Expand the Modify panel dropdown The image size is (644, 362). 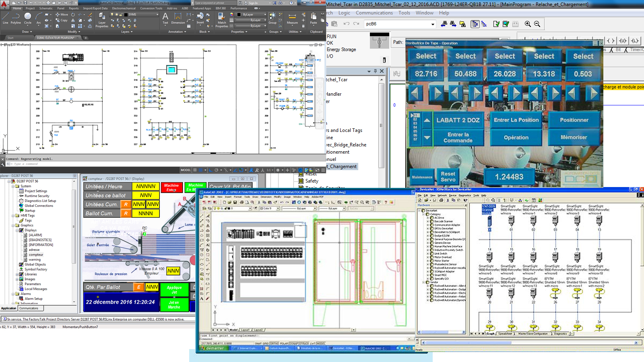[x=74, y=31]
